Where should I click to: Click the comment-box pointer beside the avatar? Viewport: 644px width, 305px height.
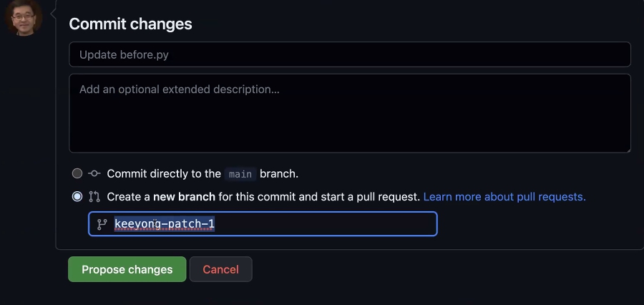(x=53, y=14)
